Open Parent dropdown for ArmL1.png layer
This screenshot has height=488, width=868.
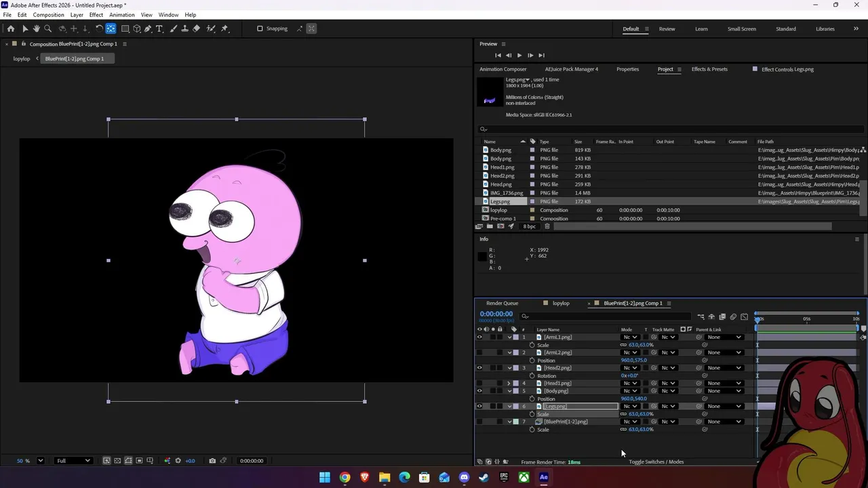coord(724,337)
